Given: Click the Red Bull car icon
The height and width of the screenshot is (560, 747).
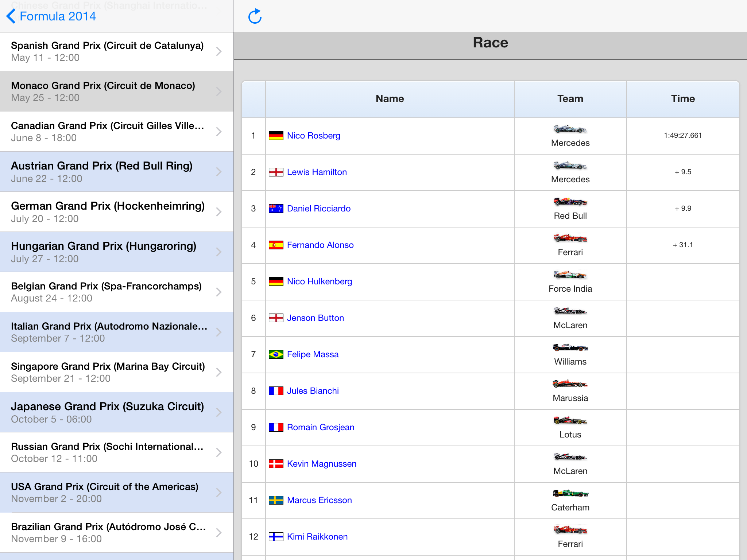Looking at the screenshot, I should point(570,202).
